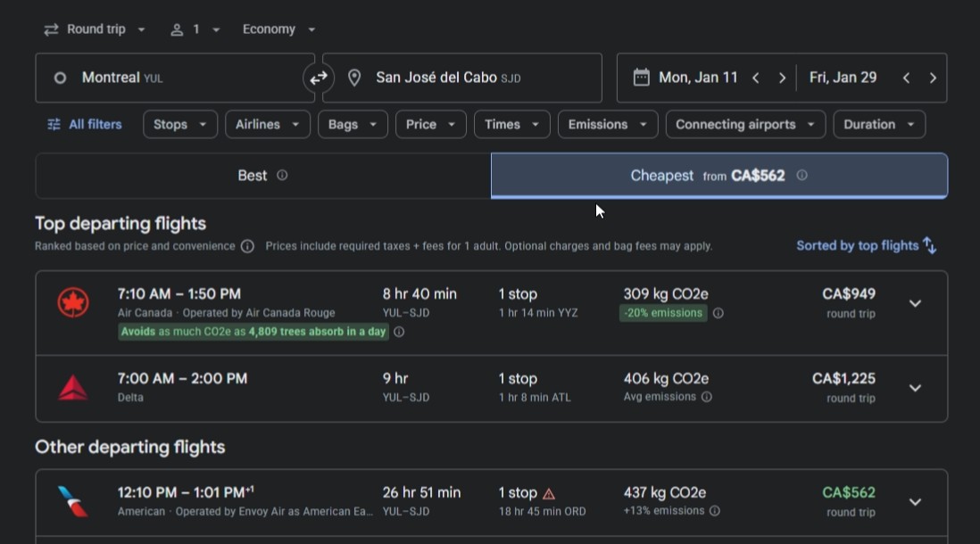
Task: Expand Air Canada CA$949 flight details
Action: tap(915, 303)
